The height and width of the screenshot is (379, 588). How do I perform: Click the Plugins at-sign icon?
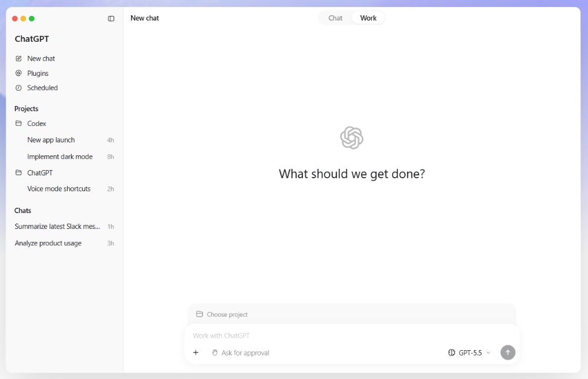pos(18,73)
